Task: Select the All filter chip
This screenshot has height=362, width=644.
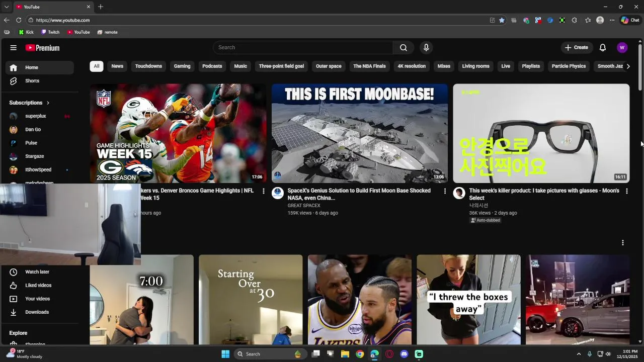Action: 97,66
